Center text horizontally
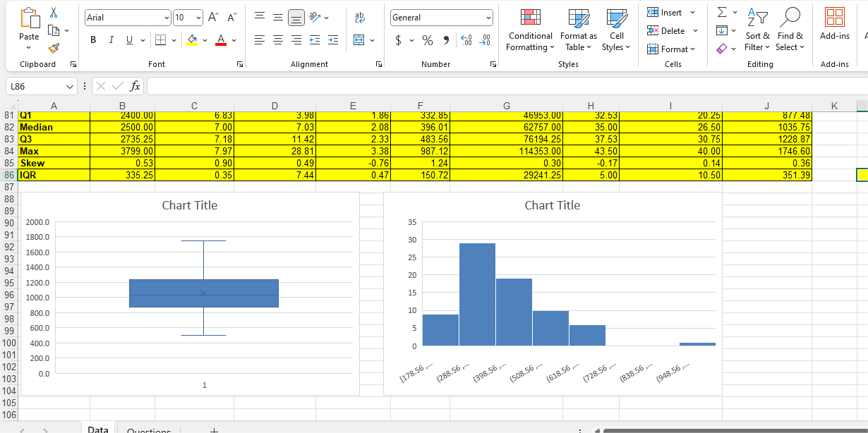This screenshot has width=868, height=433. 278,40
